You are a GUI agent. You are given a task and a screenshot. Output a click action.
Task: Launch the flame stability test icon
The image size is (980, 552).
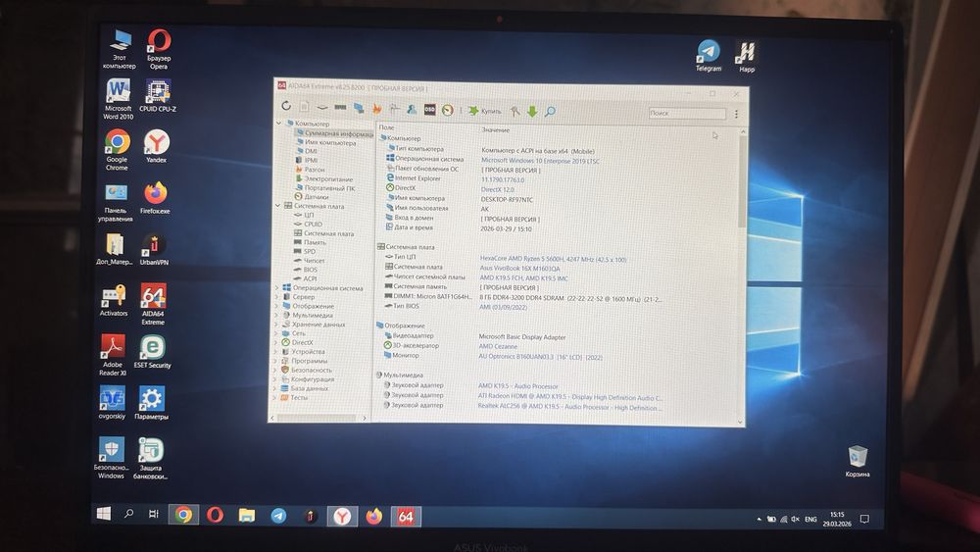point(377,109)
